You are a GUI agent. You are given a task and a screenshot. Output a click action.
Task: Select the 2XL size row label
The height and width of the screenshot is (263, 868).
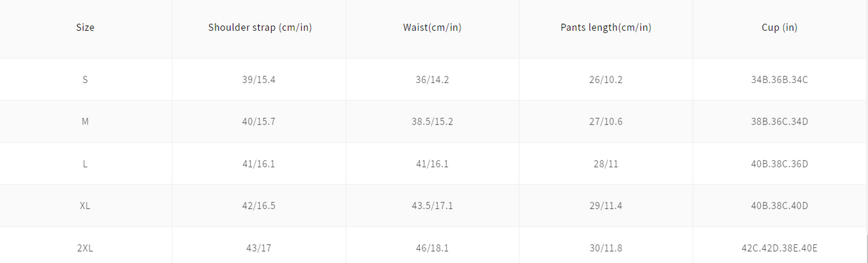[85, 248]
